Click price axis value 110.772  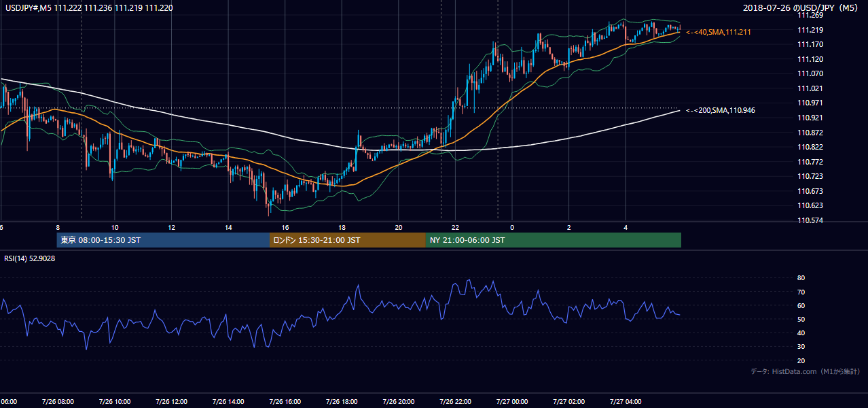[x=810, y=162]
